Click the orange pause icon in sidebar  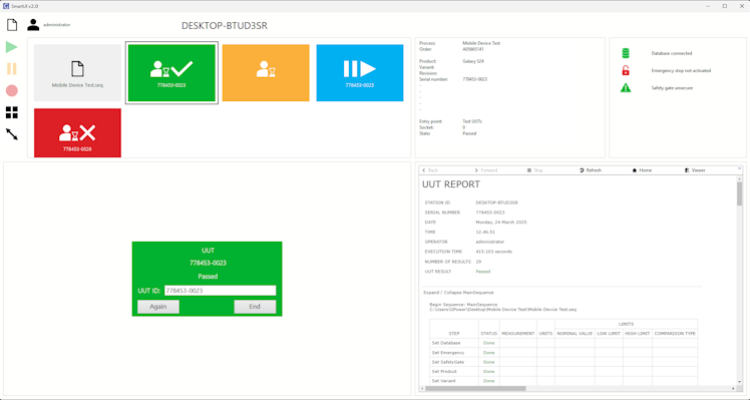pos(12,69)
